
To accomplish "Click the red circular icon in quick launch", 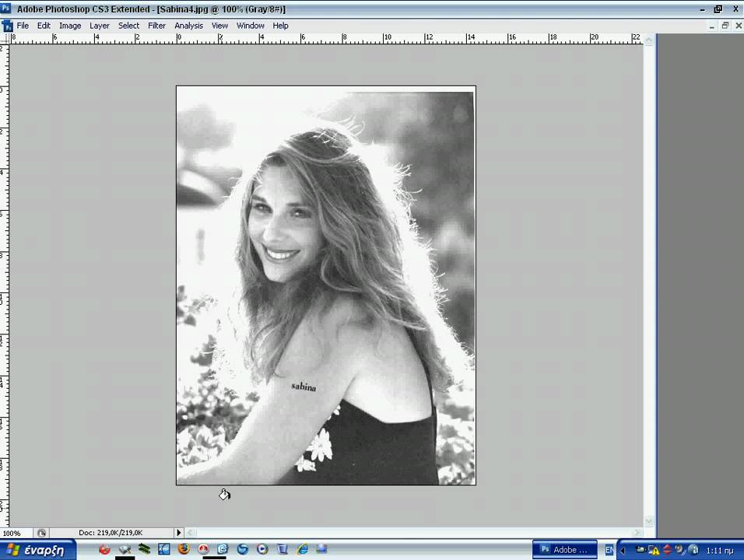I will (x=104, y=549).
